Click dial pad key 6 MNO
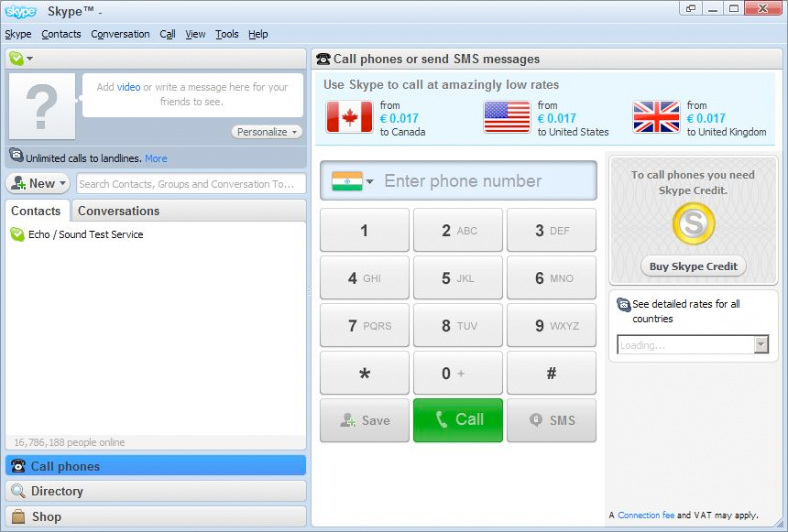The height and width of the screenshot is (532, 788). [x=552, y=277]
